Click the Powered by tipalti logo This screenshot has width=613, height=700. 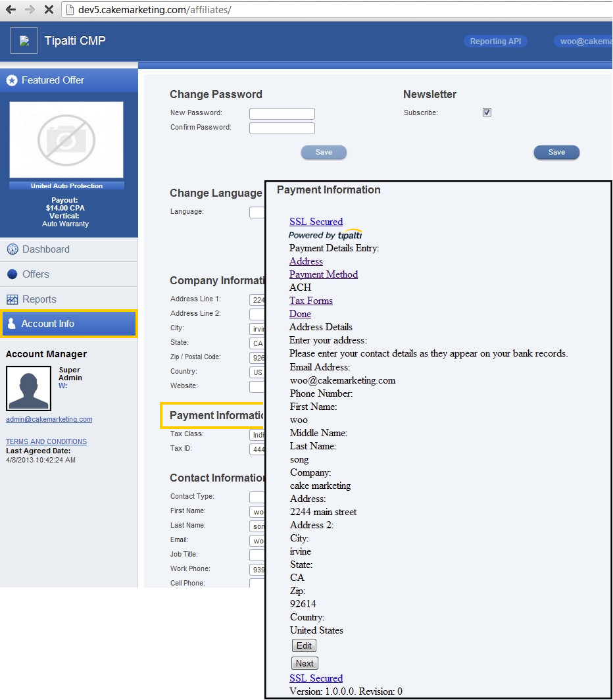[x=325, y=235]
